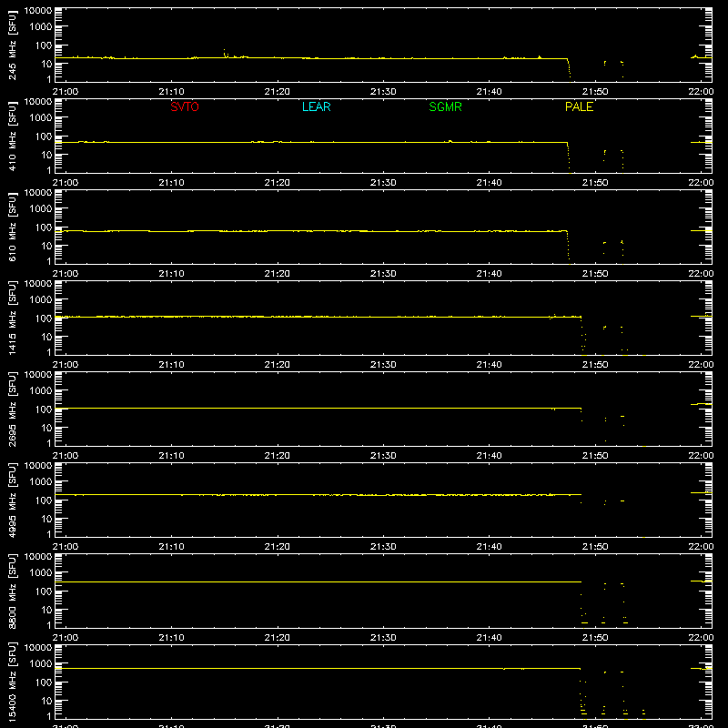Click the green SGMR station label
This screenshot has height=728, width=728.
pyautogui.click(x=445, y=106)
